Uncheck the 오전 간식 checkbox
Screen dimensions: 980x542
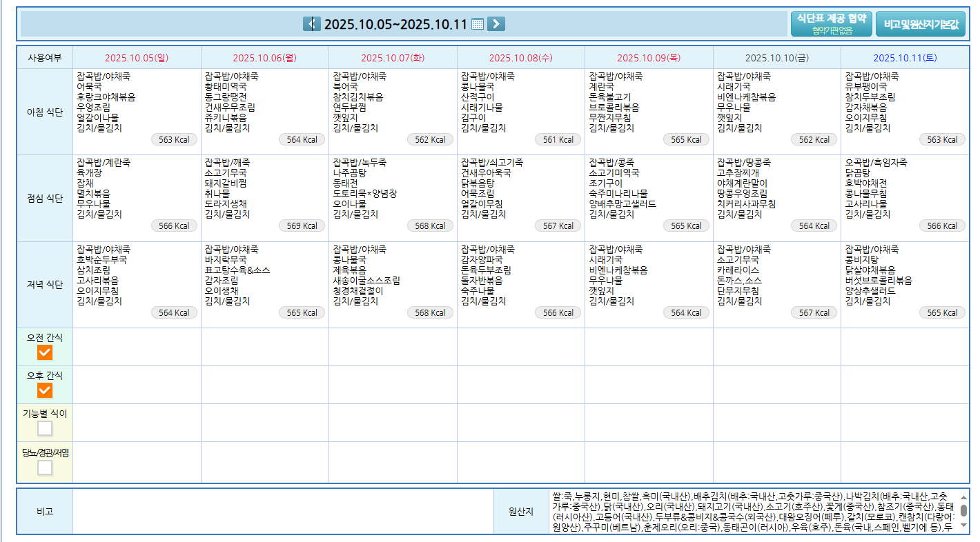coord(45,352)
